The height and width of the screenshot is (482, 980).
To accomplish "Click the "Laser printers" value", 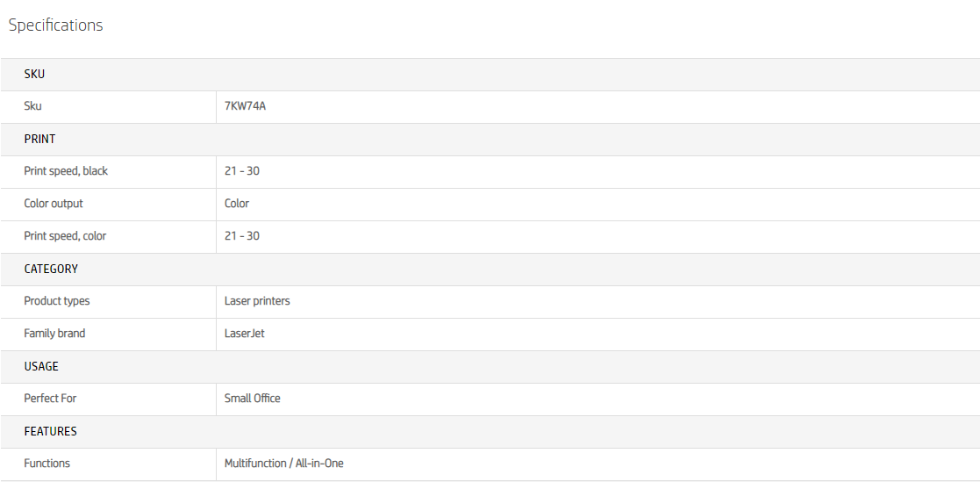I will click(x=257, y=301).
